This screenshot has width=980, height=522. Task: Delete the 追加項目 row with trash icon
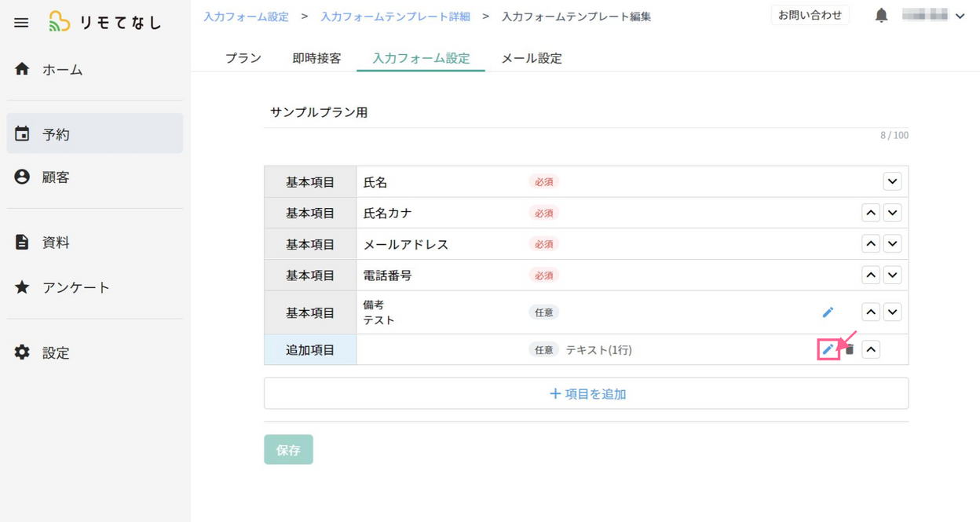point(850,350)
